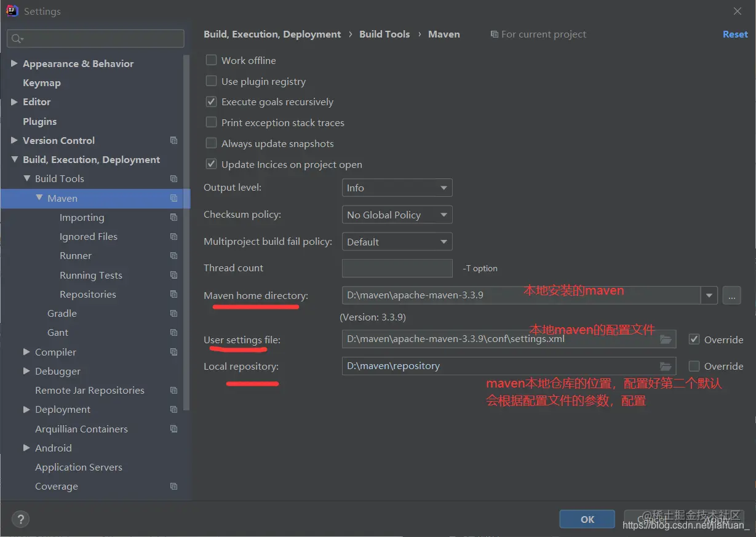Click project-level icon beside Gant
The height and width of the screenshot is (537, 756).
pyautogui.click(x=174, y=332)
